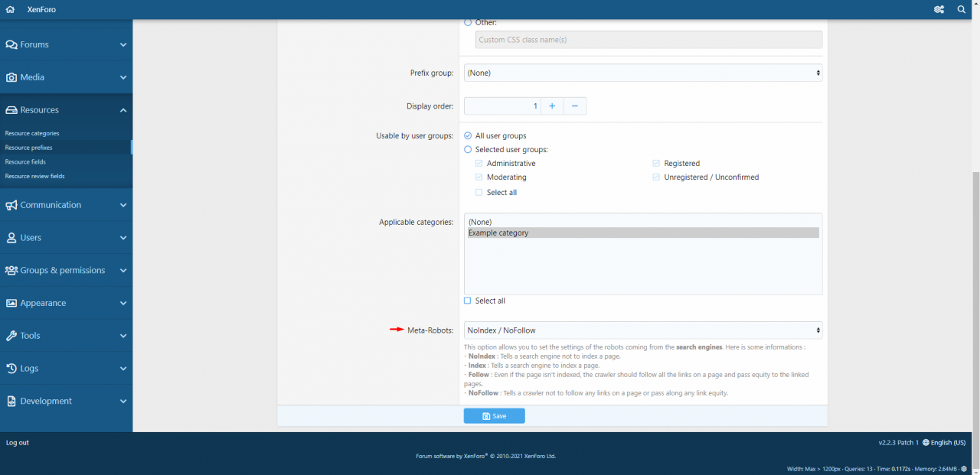
Task: Click the small globe icon after Memory stats
Action: click(x=964, y=469)
